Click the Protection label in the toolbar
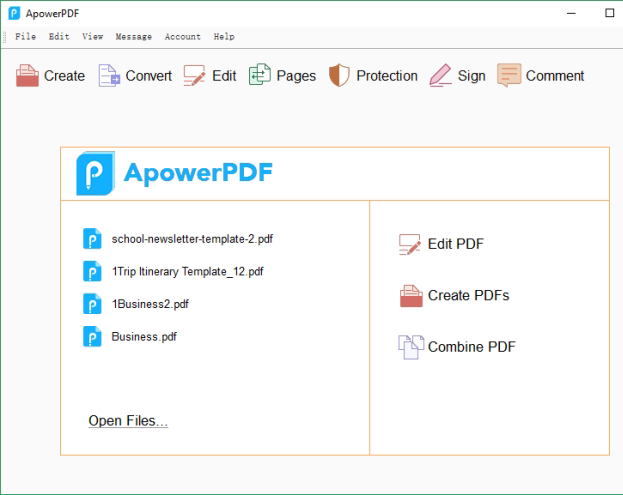The height and width of the screenshot is (495, 623). click(x=387, y=76)
